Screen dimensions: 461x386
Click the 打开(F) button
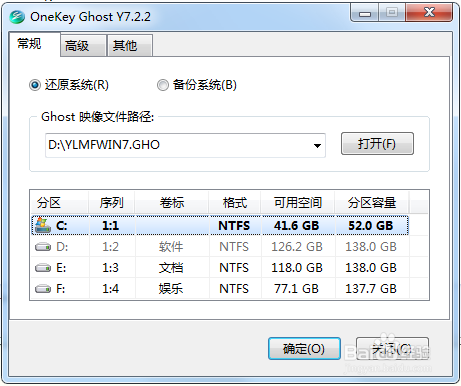click(x=377, y=144)
